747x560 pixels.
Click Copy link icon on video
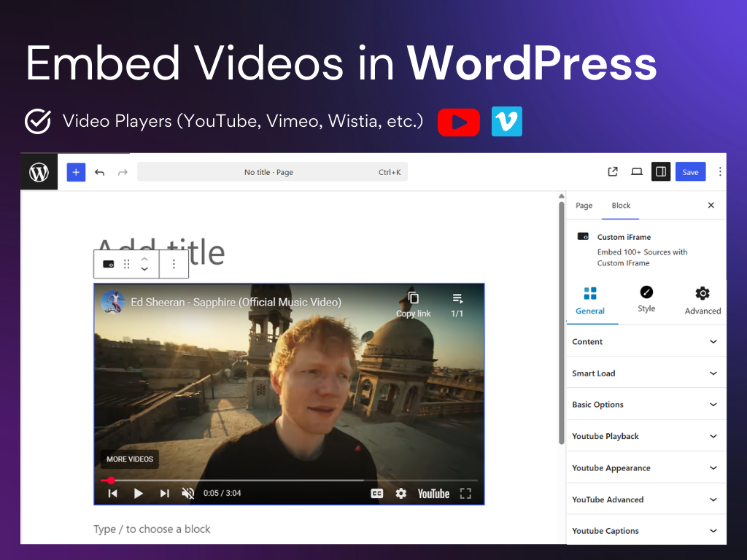414,303
